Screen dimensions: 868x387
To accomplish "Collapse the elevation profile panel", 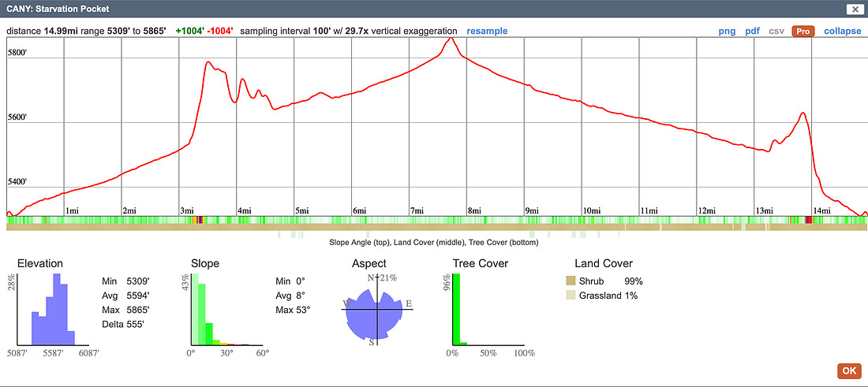I will pos(843,31).
